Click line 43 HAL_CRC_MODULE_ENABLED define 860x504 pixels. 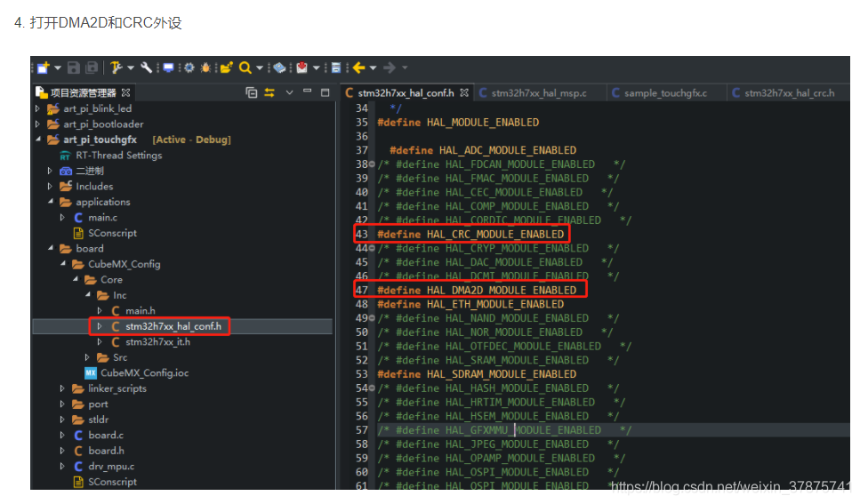point(470,234)
